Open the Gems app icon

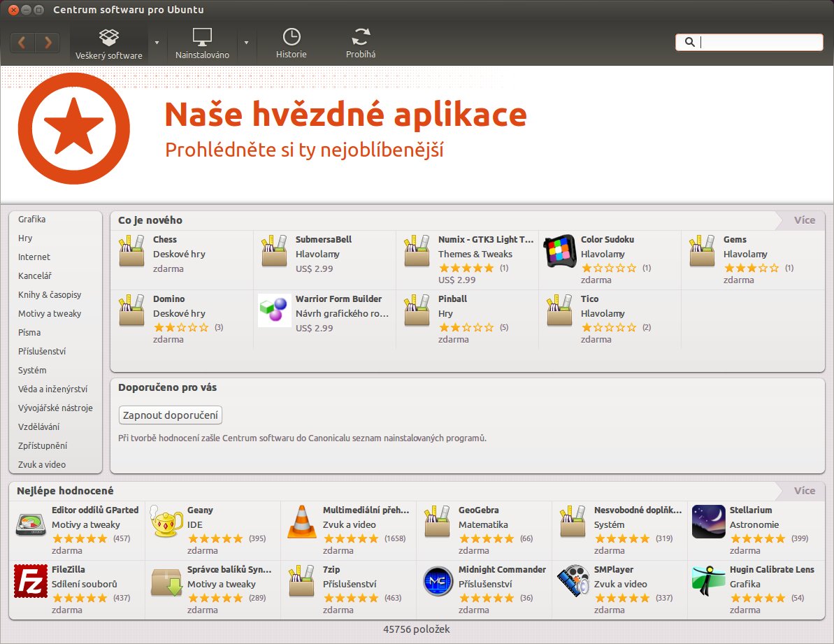pyautogui.click(x=702, y=250)
